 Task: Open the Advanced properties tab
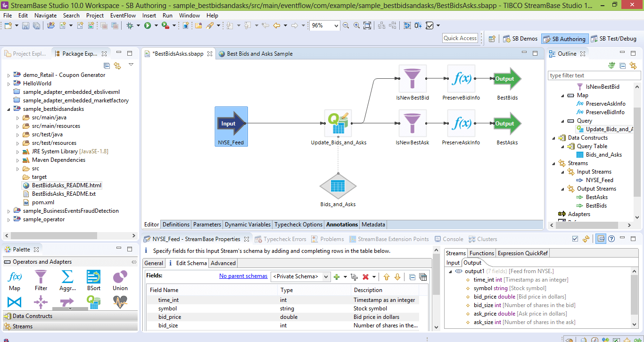click(x=223, y=263)
